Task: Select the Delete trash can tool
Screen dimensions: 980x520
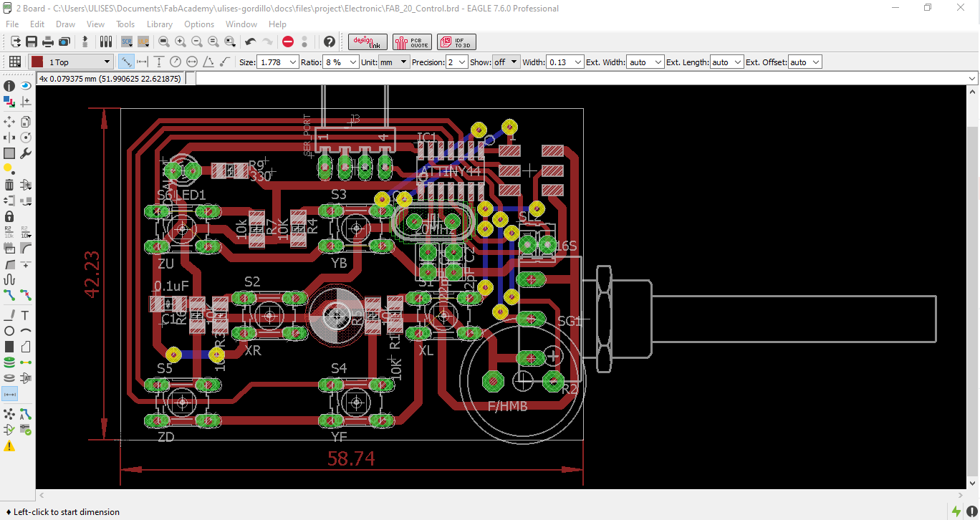Action: click(9, 185)
